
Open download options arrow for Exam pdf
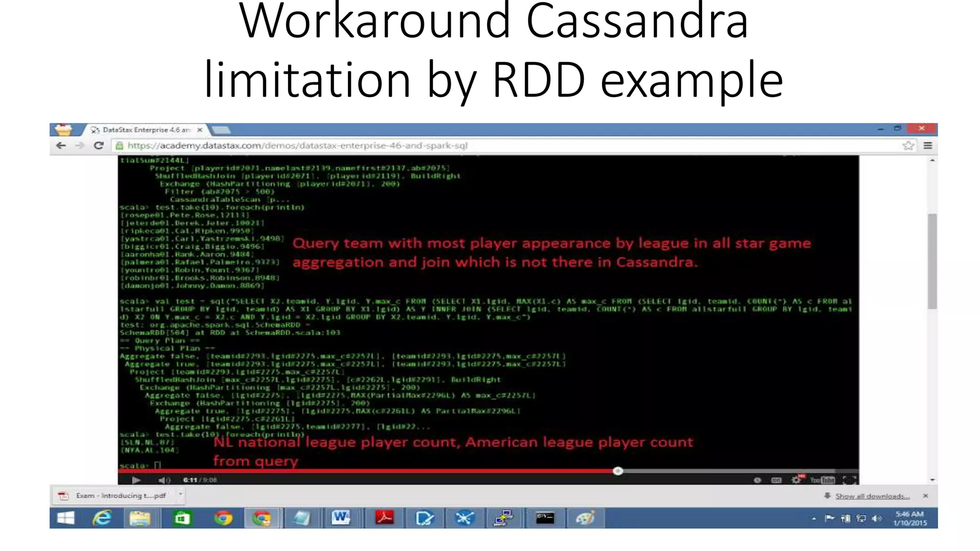[x=180, y=495]
